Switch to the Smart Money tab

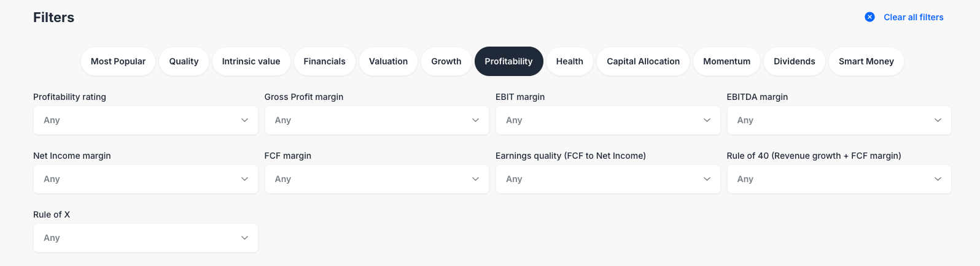(866, 61)
